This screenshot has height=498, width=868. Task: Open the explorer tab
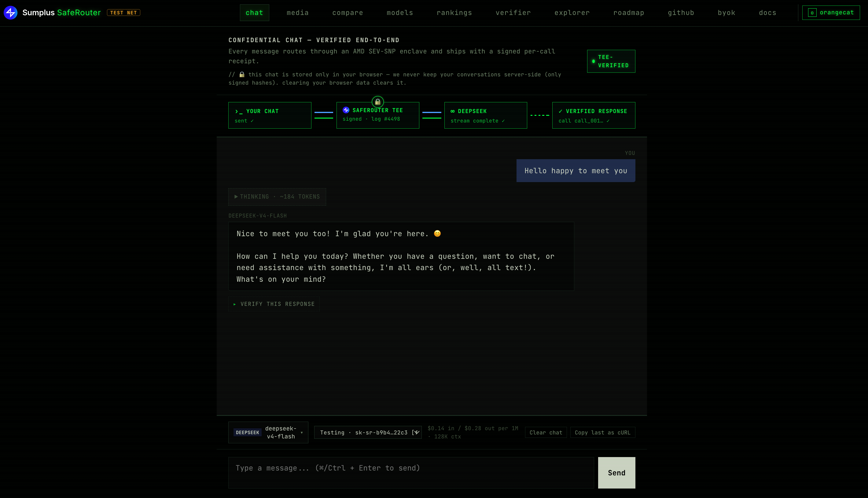pyautogui.click(x=572, y=13)
